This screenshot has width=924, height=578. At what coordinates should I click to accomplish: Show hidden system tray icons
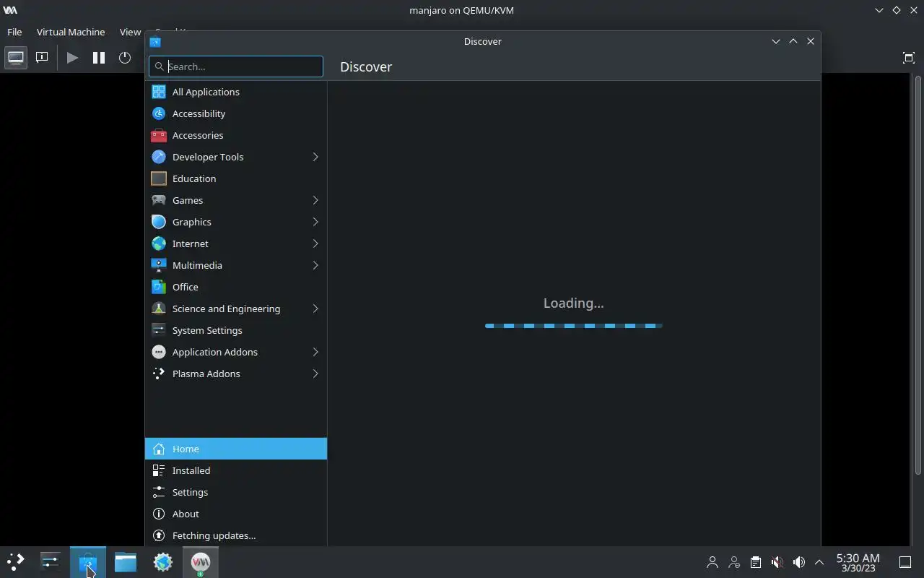point(819,562)
